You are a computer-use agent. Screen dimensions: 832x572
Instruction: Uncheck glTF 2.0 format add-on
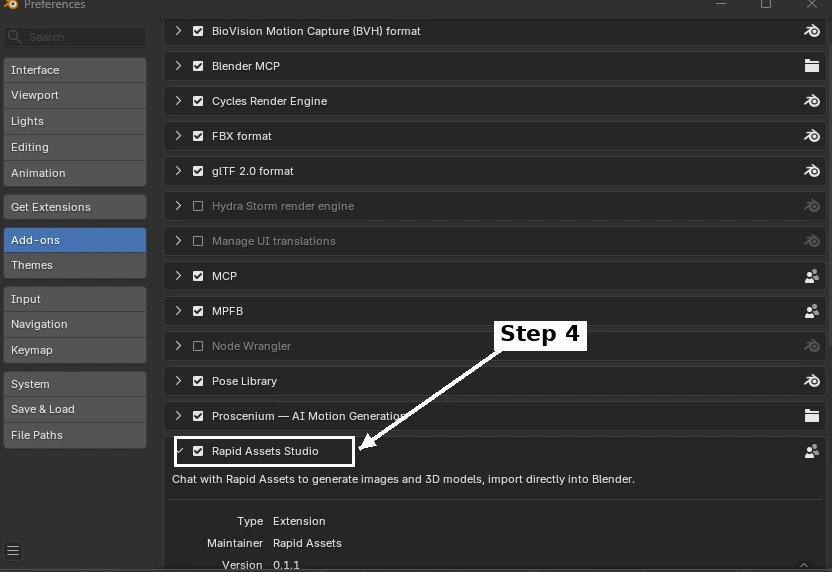(198, 171)
